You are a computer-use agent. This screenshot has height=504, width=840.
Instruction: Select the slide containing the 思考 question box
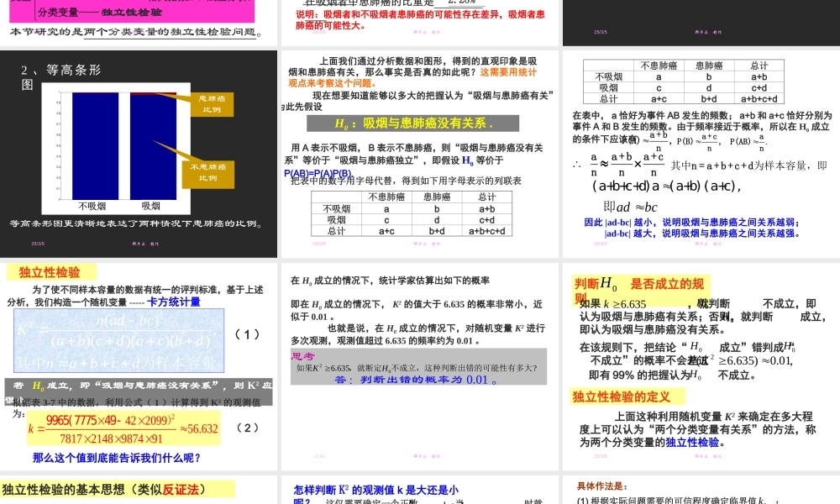coord(419,366)
